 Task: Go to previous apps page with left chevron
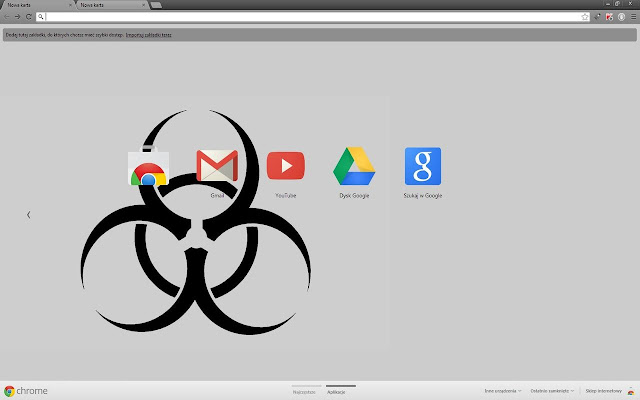(29, 215)
